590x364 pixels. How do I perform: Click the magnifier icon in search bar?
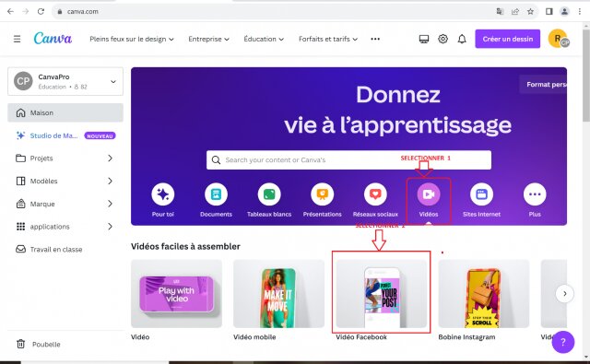click(216, 159)
